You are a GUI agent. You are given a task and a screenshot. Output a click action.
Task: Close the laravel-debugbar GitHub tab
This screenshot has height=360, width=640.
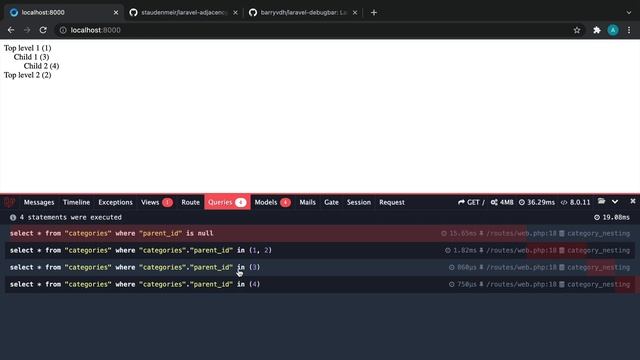coord(355,13)
